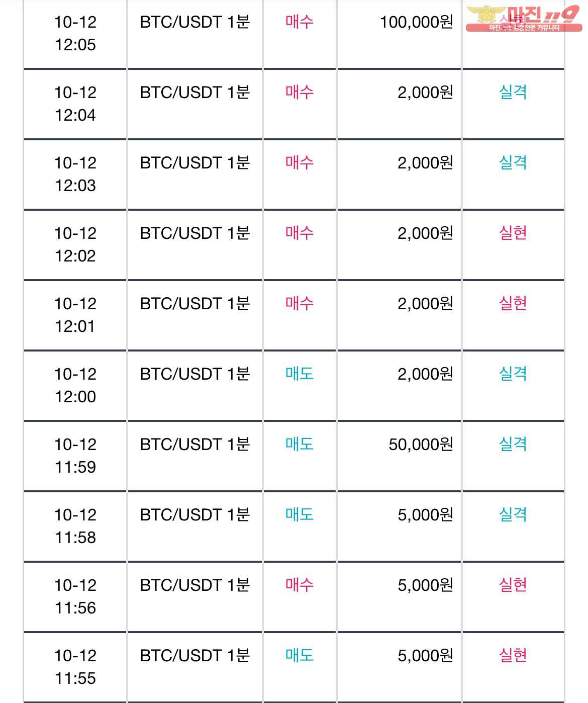
Task: Click the 실격 result for 11:59
Action: click(x=513, y=444)
